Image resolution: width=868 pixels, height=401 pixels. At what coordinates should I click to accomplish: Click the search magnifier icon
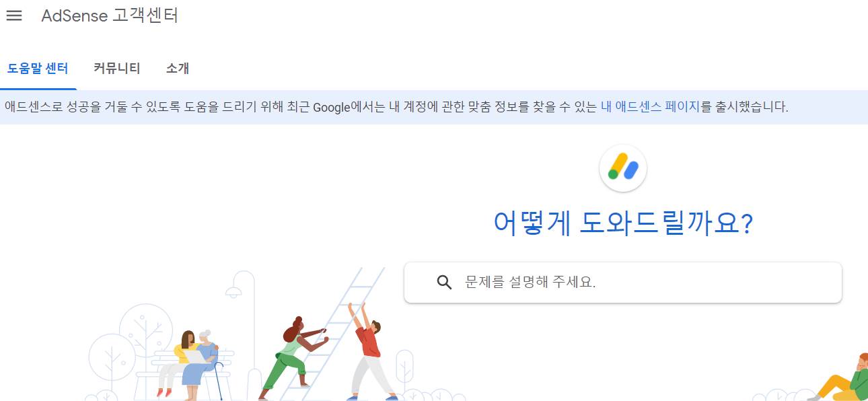(444, 282)
